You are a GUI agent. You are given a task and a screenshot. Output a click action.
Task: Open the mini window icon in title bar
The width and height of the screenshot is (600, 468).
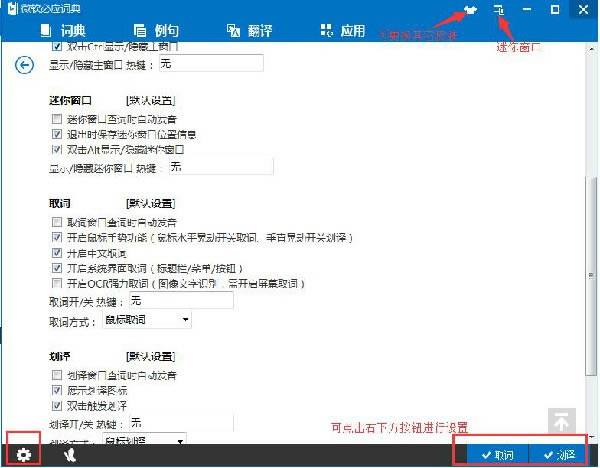499,10
